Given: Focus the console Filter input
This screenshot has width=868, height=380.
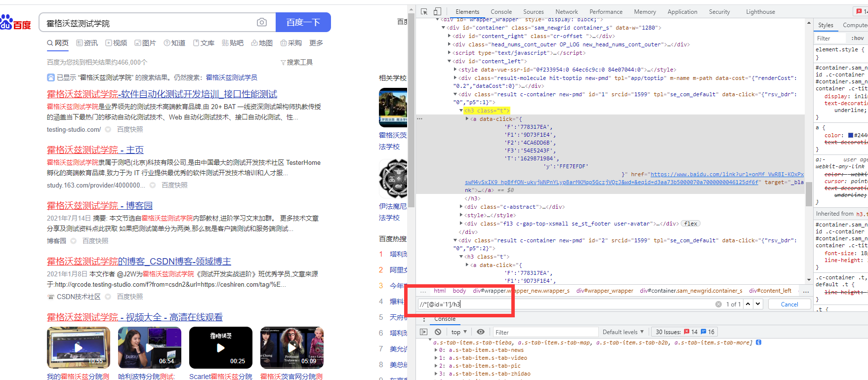Looking at the screenshot, I should (x=545, y=332).
